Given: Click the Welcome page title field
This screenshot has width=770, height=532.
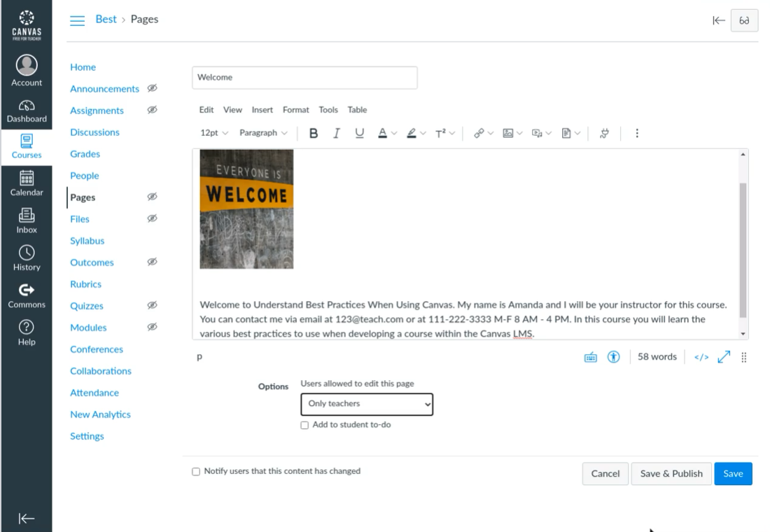Looking at the screenshot, I should [304, 78].
